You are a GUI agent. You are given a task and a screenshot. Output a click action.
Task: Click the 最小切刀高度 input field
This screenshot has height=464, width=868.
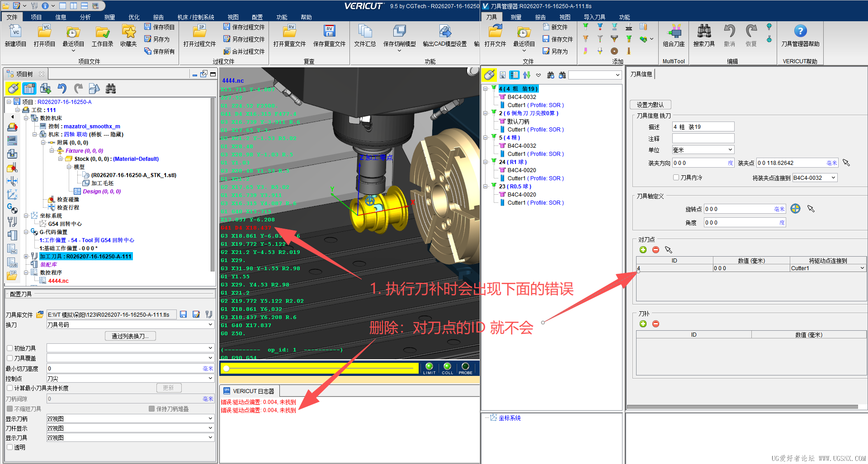coord(130,368)
